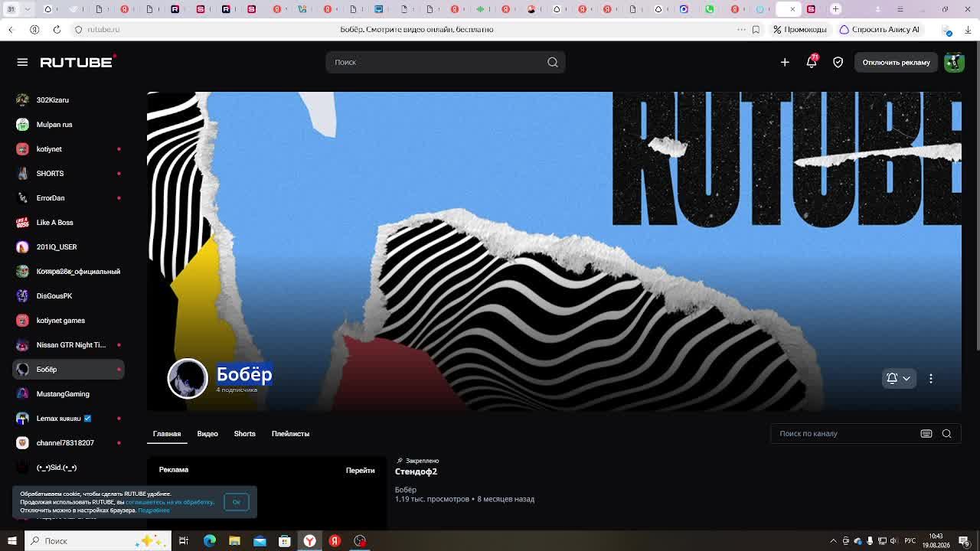Open the user profile avatar menu
Image resolution: width=980 pixels, height=551 pixels.
[954, 62]
